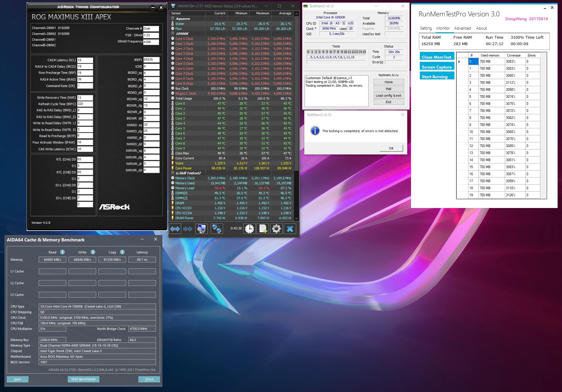Screen dimensions: 562x392
Task: Click '3126%' coverage cell in row 19
Action: tap(515, 195)
